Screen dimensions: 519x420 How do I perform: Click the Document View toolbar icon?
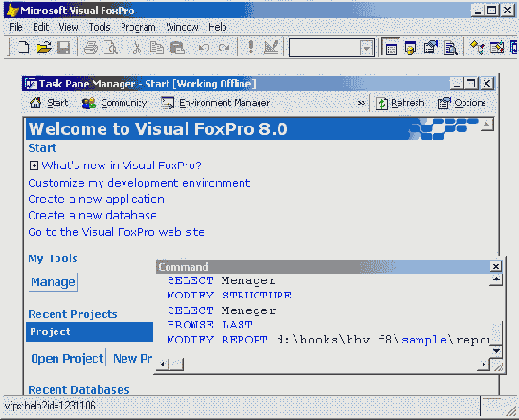451,47
